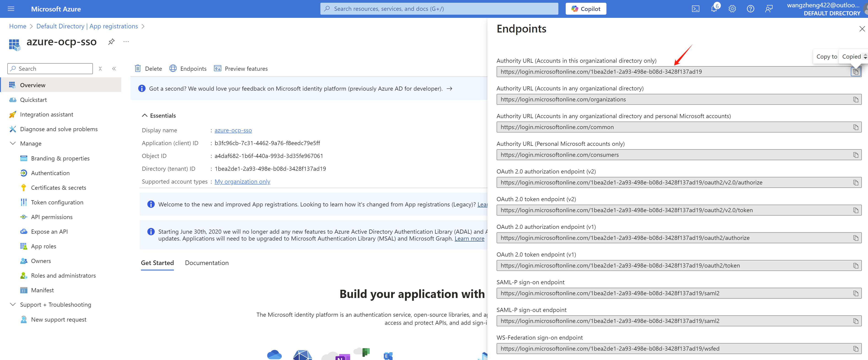868x360 pixels.
Task: Collapse Support + Troubleshooting section
Action: pyautogui.click(x=13, y=305)
